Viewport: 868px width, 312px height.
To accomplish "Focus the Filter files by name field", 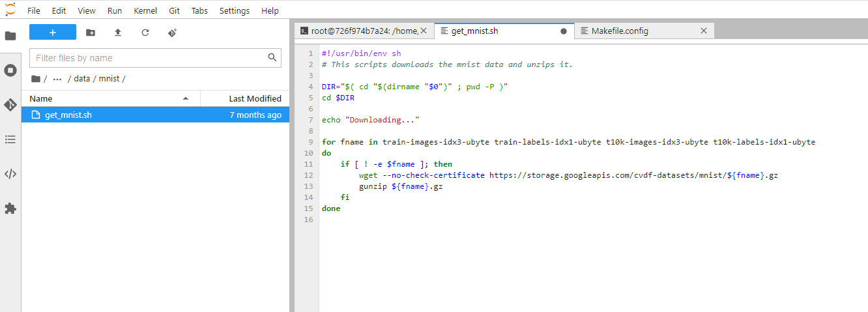I will pyautogui.click(x=155, y=58).
